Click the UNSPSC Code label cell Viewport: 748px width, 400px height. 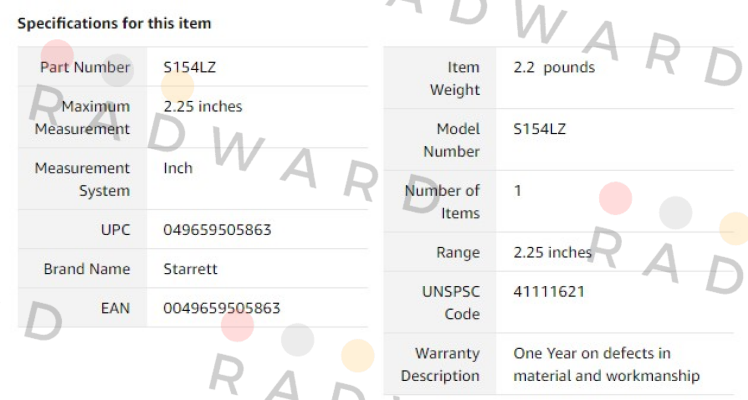(440, 303)
